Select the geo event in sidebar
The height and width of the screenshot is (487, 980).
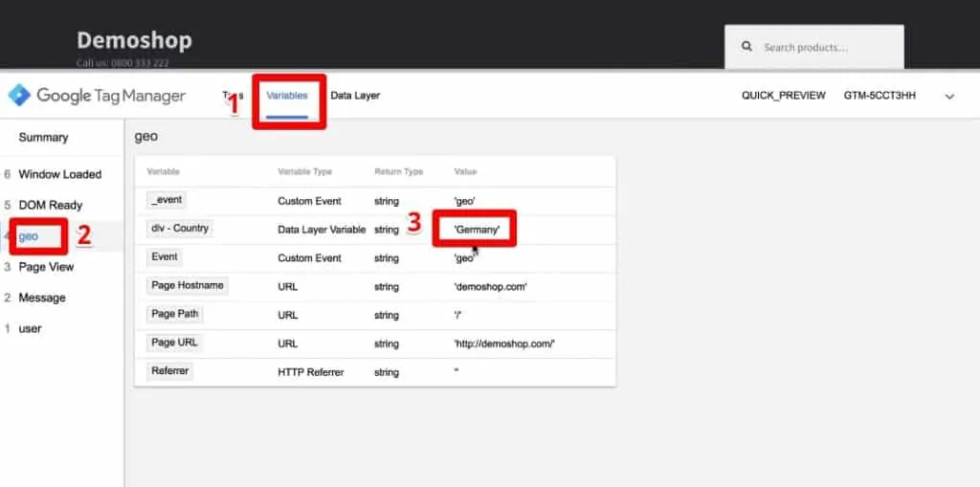pos(28,236)
